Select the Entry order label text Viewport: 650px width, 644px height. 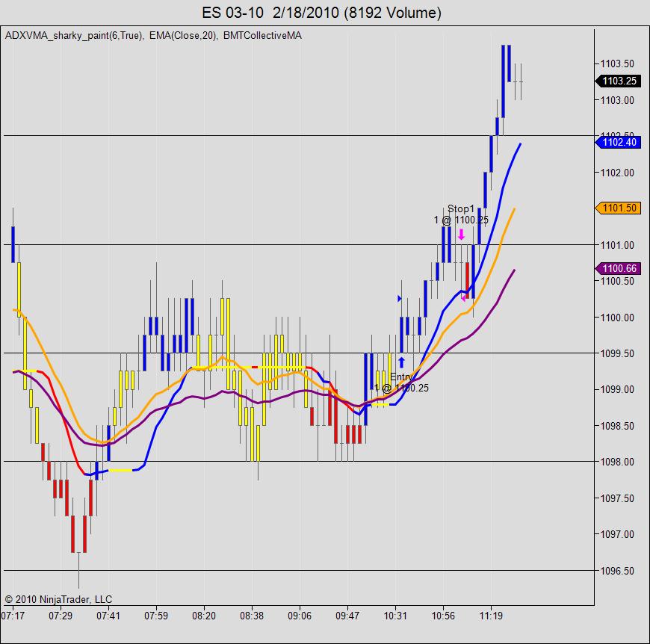401,383
